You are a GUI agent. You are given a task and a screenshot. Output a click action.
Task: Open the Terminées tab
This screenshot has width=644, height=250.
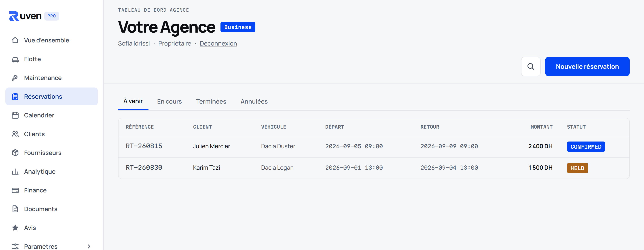coord(211,102)
